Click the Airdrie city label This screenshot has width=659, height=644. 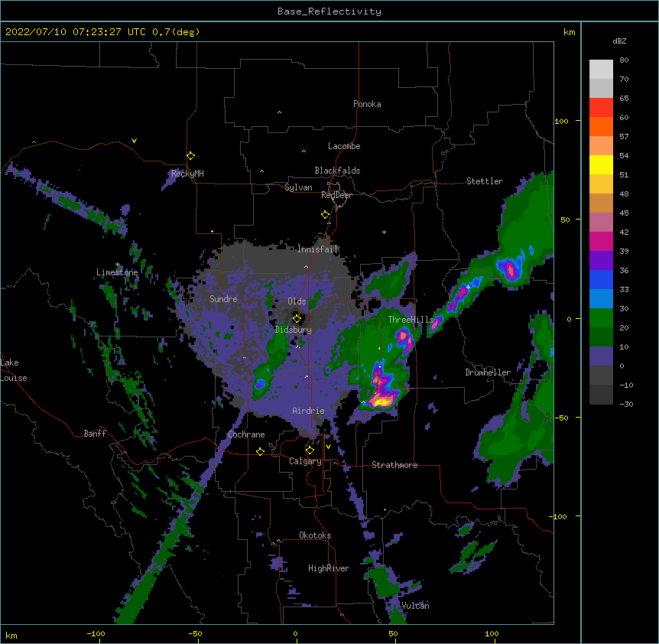click(309, 411)
